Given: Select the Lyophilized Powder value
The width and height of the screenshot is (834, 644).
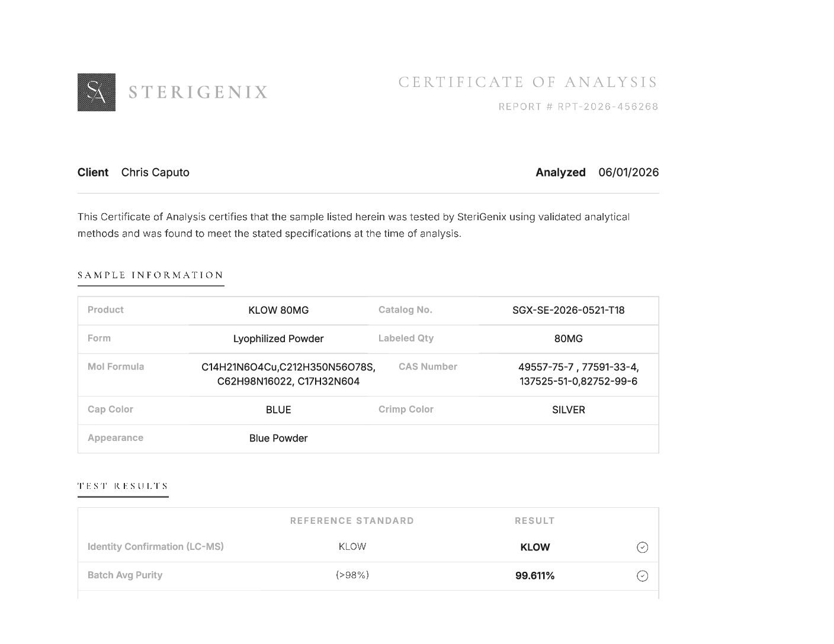Looking at the screenshot, I should [x=278, y=339].
